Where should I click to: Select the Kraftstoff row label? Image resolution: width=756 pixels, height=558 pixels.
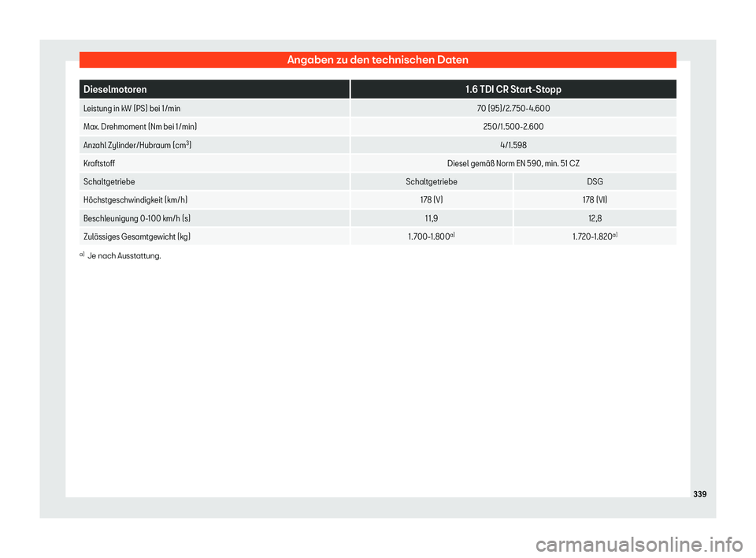[99, 164]
